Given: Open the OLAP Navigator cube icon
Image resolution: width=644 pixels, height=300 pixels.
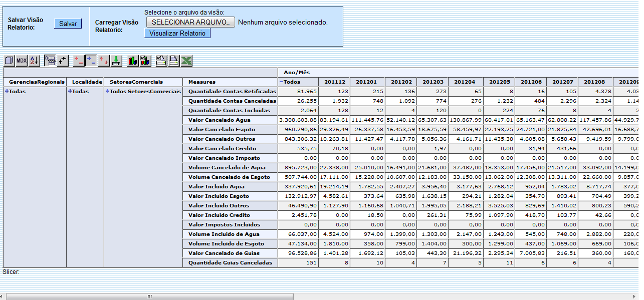Looking at the screenshot, I should pyautogui.click(x=9, y=61).
